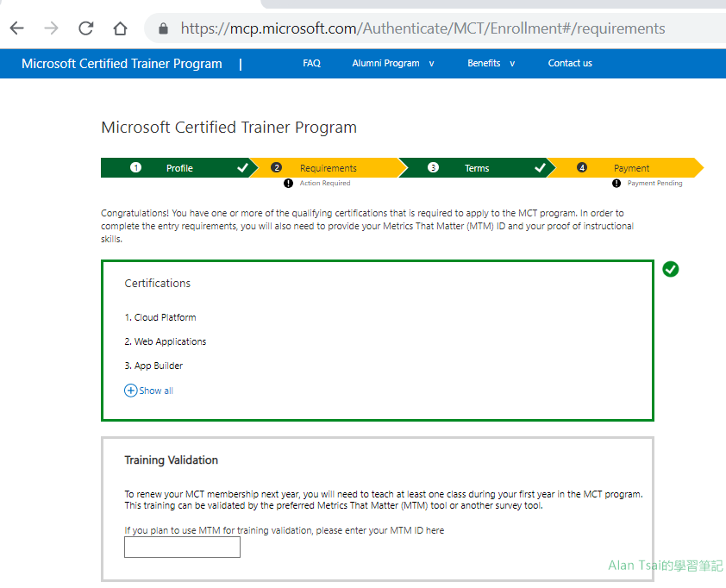726x588 pixels.
Task: Click the Payment Pending status text
Action: pos(654,183)
